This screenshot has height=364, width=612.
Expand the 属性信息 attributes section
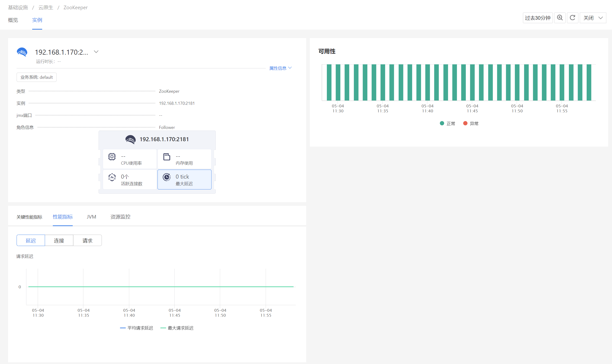280,68
